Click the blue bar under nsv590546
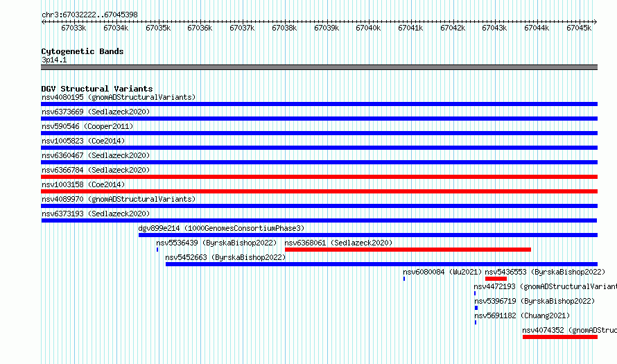 tap(319, 133)
